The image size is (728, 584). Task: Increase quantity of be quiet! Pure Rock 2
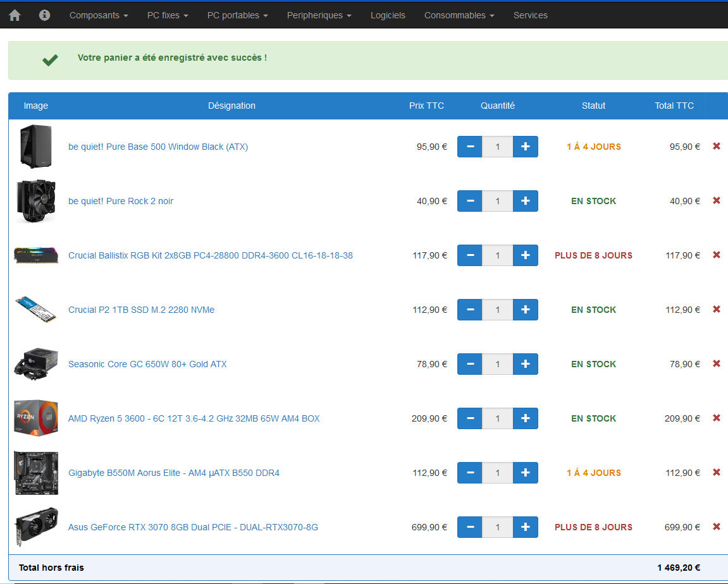(x=526, y=201)
